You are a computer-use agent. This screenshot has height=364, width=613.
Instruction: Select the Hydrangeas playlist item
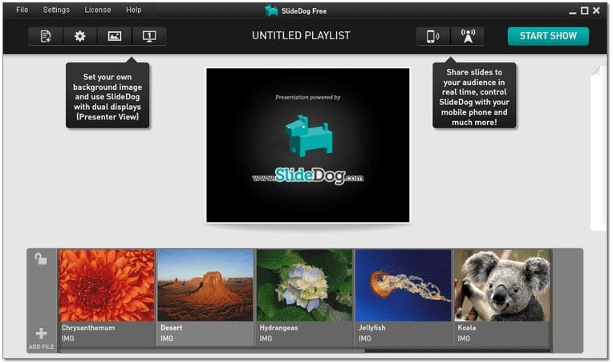[x=305, y=297]
